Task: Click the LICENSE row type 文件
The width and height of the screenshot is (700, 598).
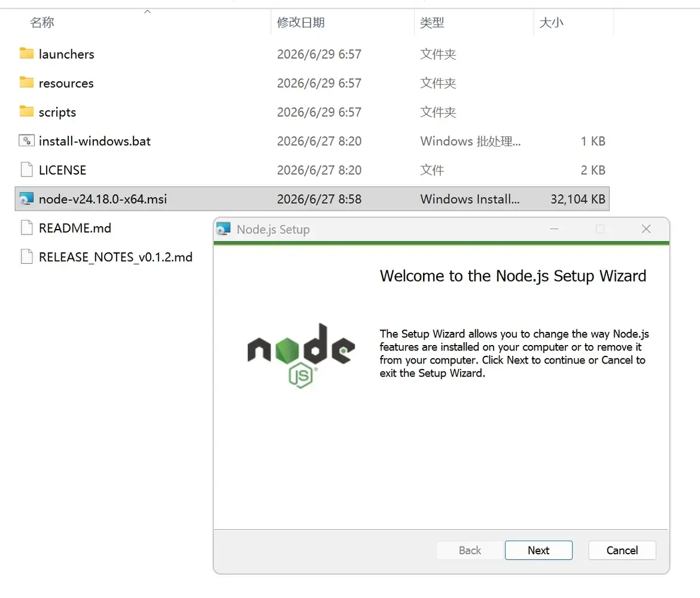Action: tap(432, 170)
